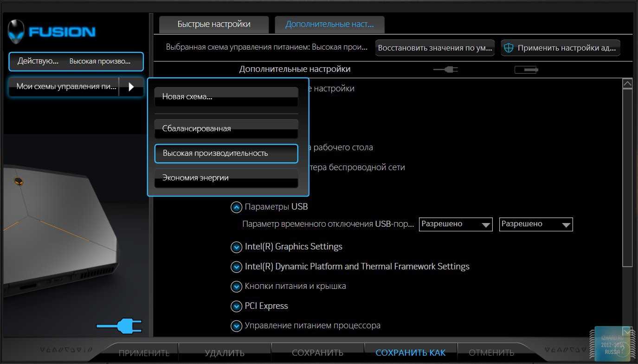Expand Intel(R) Graphics Settings section
The height and width of the screenshot is (364, 638).
[x=236, y=247]
